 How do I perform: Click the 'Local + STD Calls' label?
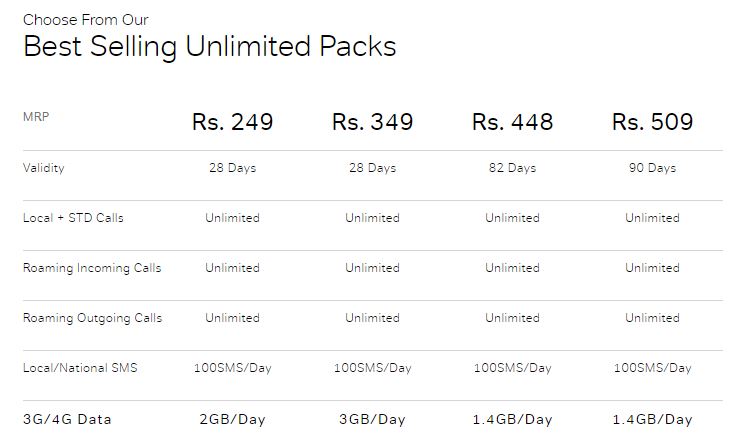pos(73,218)
